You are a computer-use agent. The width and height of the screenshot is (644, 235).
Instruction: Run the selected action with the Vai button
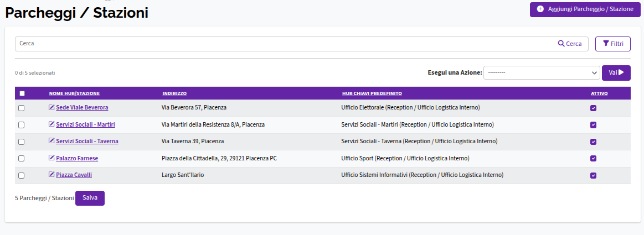(x=616, y=72)
